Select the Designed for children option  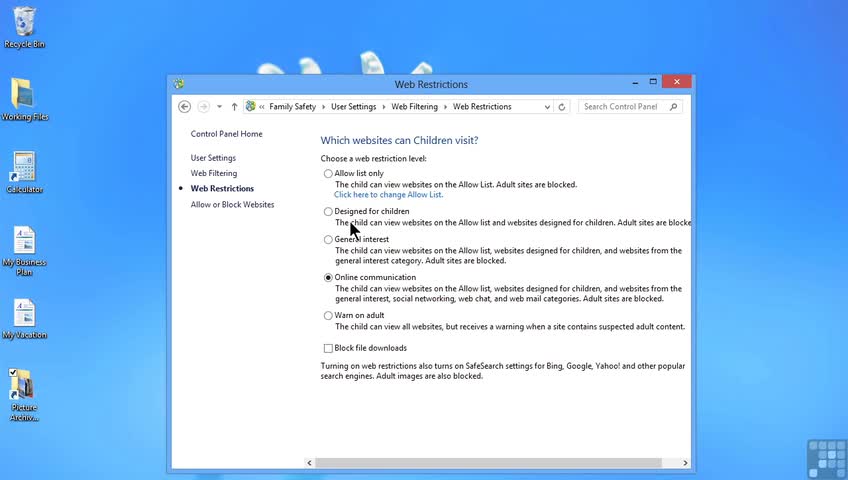[328, 211]
